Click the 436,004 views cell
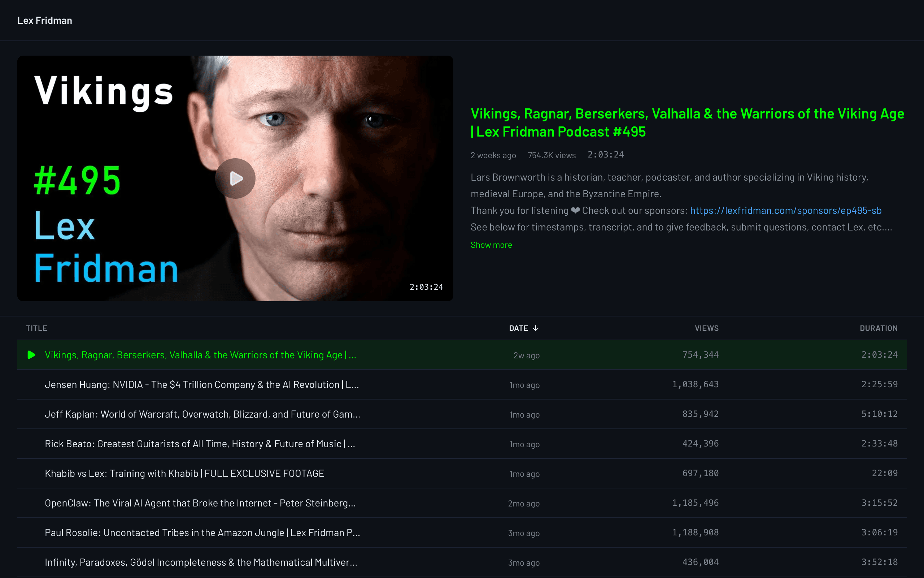This screenshot has height=578, width=924. 700,562
